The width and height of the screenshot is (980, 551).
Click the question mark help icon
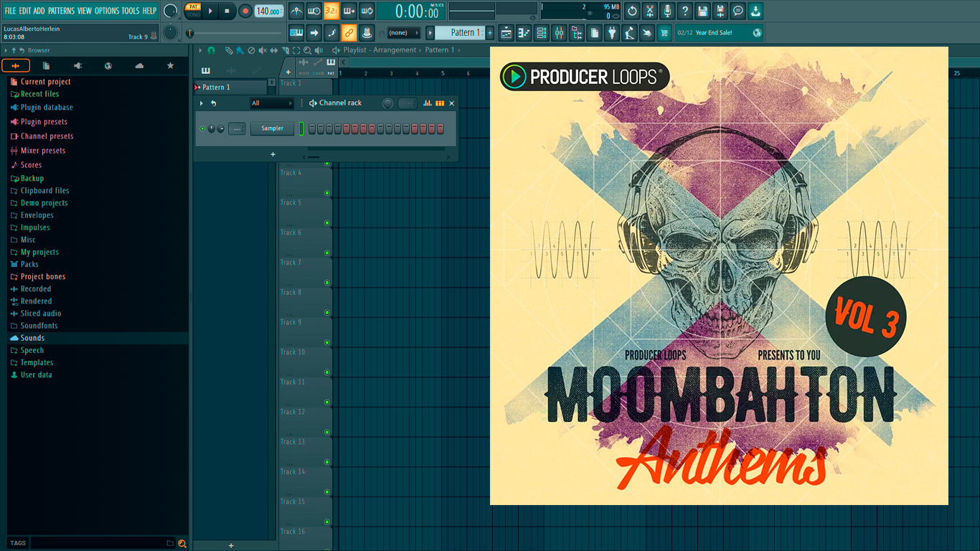pyautogui.click(x=685, y=11)
